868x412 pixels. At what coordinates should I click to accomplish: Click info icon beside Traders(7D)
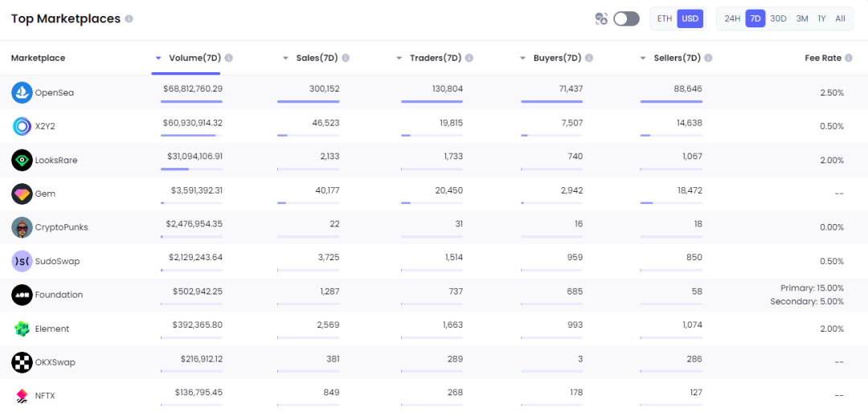coord(469,58)
